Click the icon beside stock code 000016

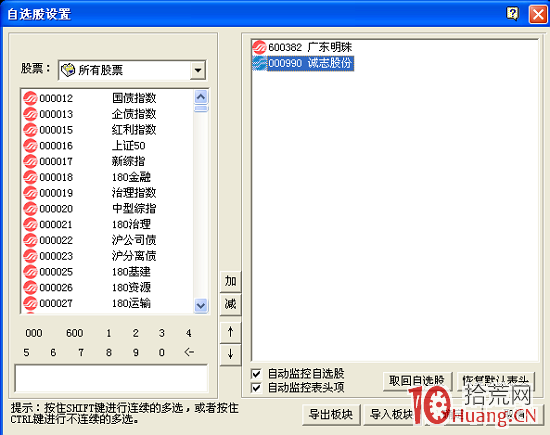(30, 146)
